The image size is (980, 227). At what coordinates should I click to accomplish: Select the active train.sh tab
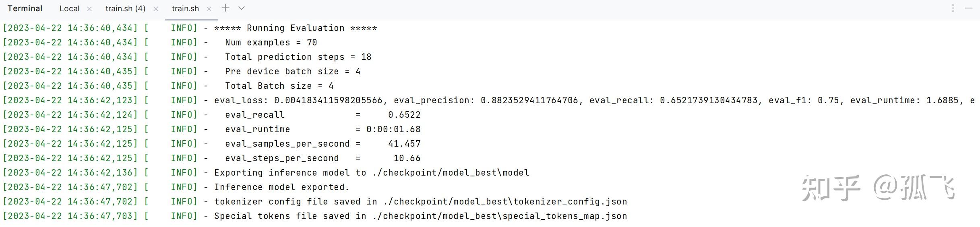click(x=185, y=8)
